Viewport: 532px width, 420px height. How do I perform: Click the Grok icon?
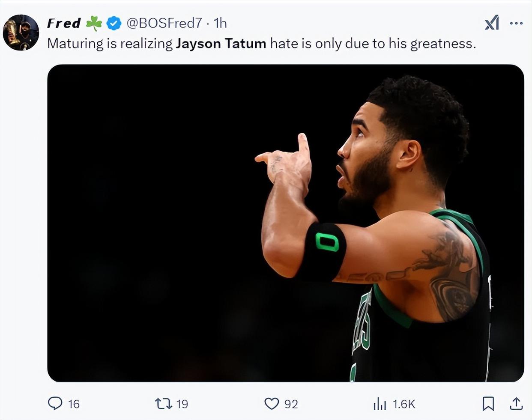tap(492, 23)
